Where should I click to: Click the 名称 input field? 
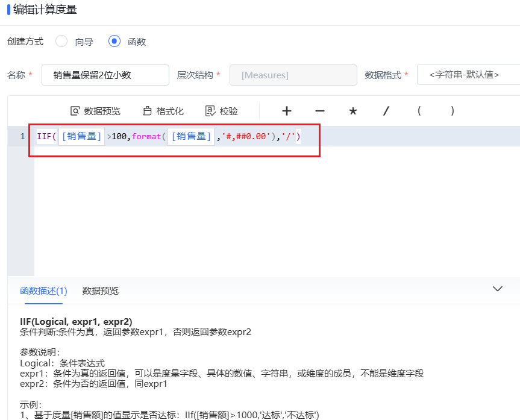(x=105, y=75)
